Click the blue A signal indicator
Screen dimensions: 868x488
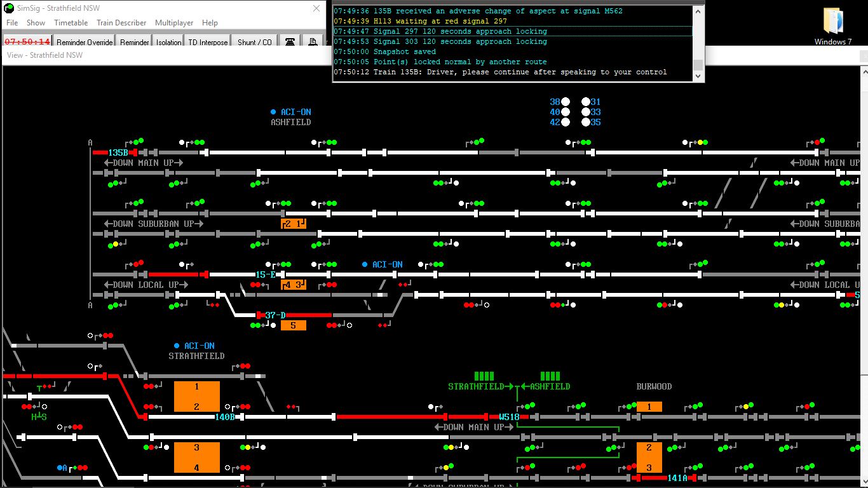[x=62, y=468]
